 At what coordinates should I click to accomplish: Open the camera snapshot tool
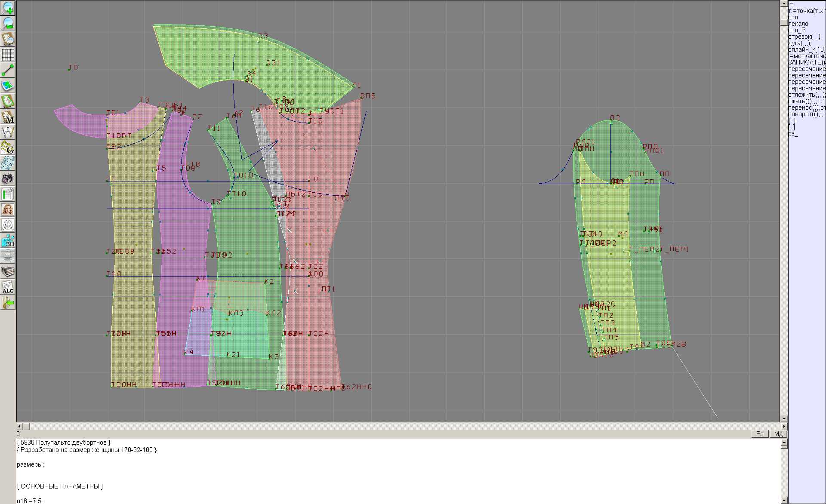coord(8,178)
